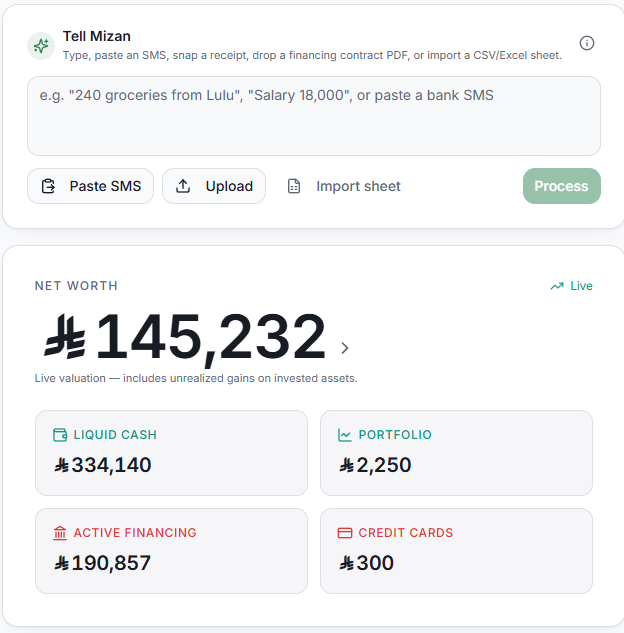The image size is (624, 633).
Task: Open the Active Financing 190,857 card
Action: coord(171,551)
